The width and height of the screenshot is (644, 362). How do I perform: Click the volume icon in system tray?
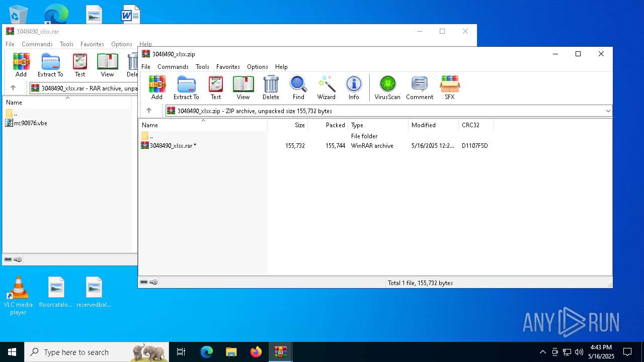[579, 352]
